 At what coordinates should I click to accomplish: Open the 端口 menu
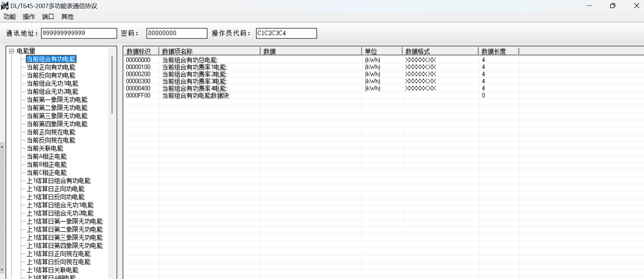click(48, 17)
